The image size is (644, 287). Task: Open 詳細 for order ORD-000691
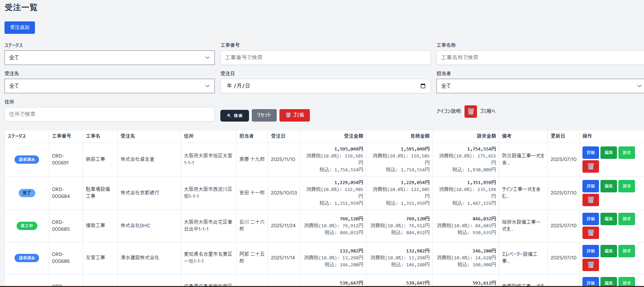coord(590,153)
